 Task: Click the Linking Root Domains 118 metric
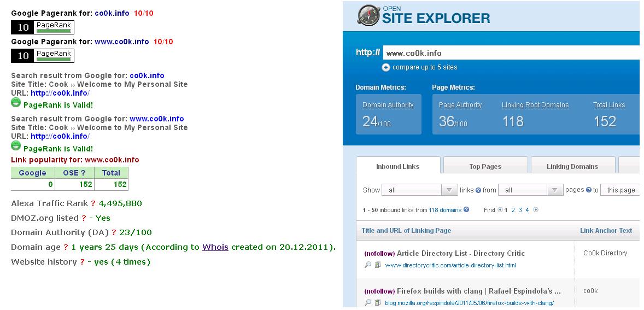535,114
